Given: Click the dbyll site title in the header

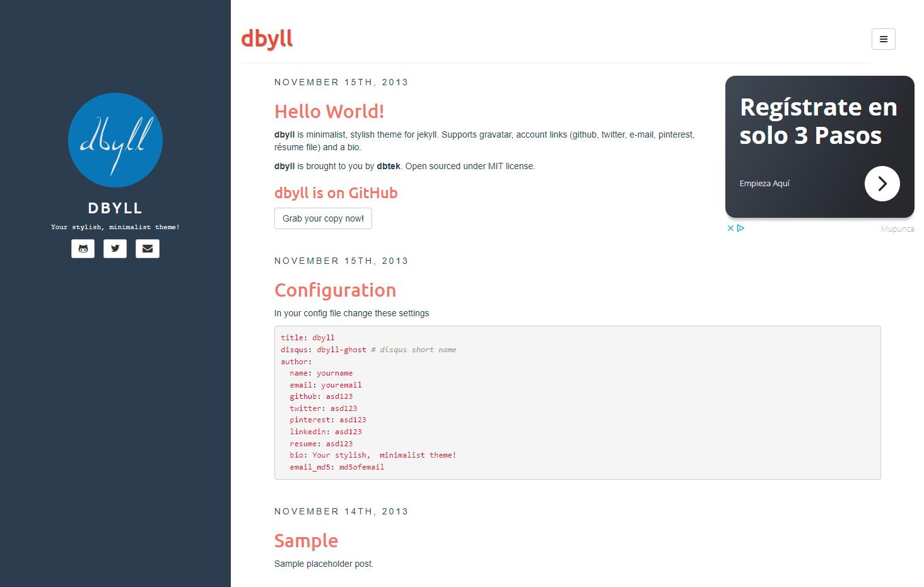Looking at the screenshot, I should (267, 39).
